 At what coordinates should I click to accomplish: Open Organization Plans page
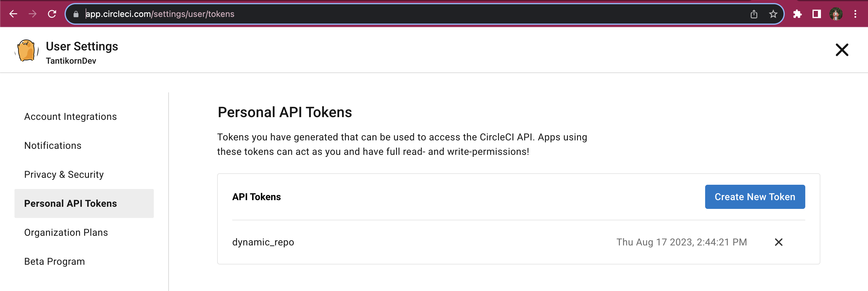click(x=66, y=233)
